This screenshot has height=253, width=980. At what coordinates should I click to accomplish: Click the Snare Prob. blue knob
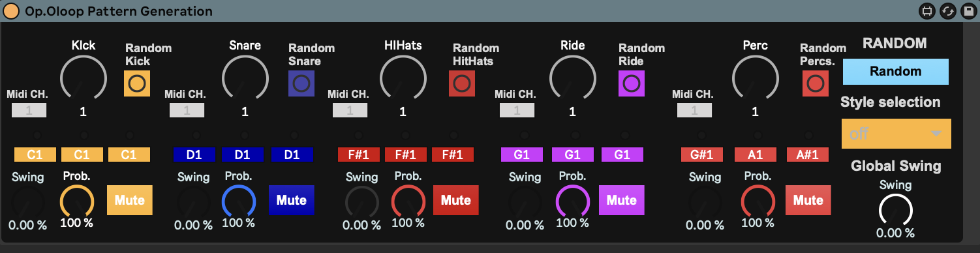click(238, 202)
